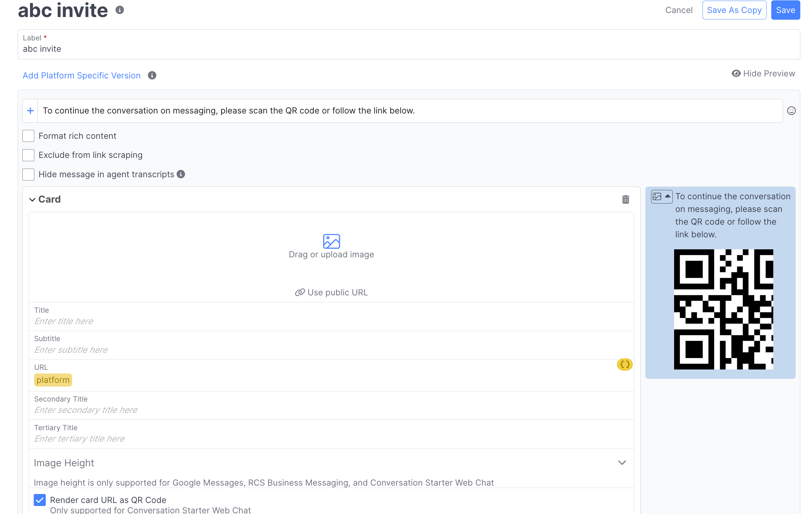Click the plus icon to add content
Viewport: 812px width, 514px height.
(30, 111)
